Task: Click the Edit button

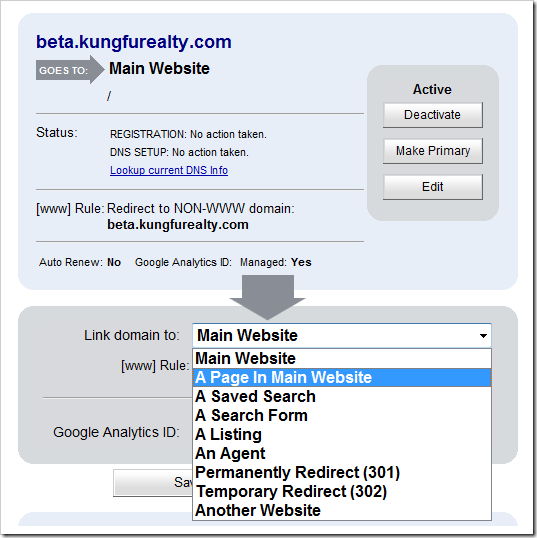Action: 433,187
